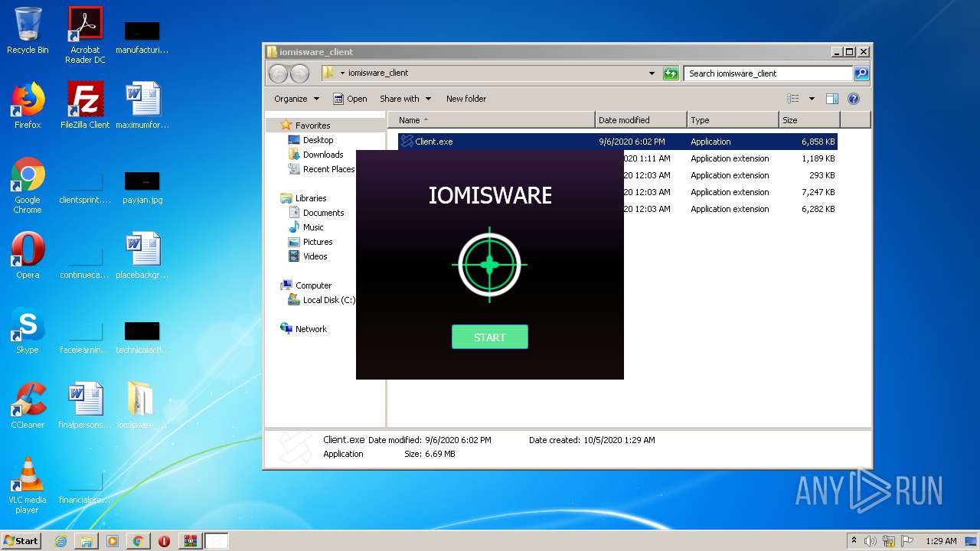Open the view options dropdown arrow
This screenshot has width=980, height=551.
coord(812,99)
